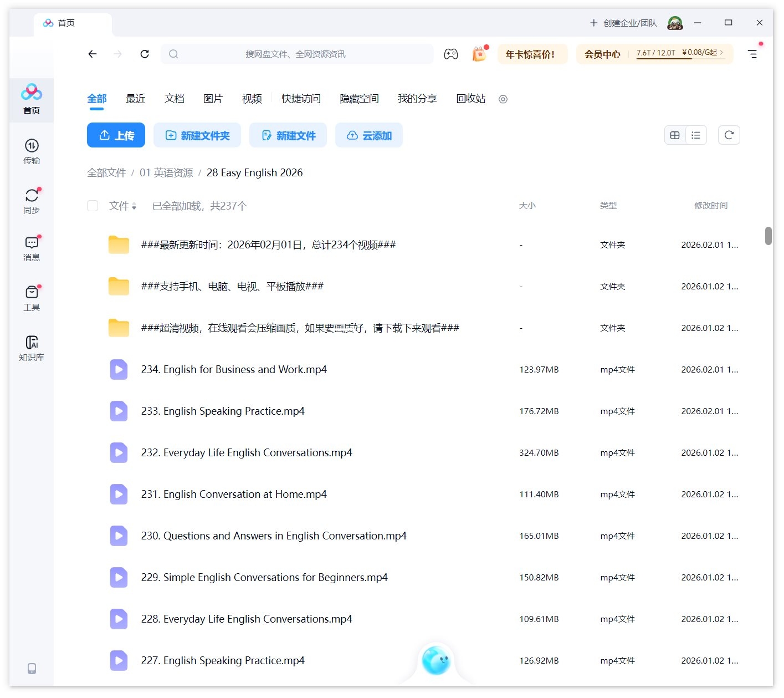Open the AI Knowledge Base (知识库) icon
Screen dimensions: 784x698
pos(32,348)
